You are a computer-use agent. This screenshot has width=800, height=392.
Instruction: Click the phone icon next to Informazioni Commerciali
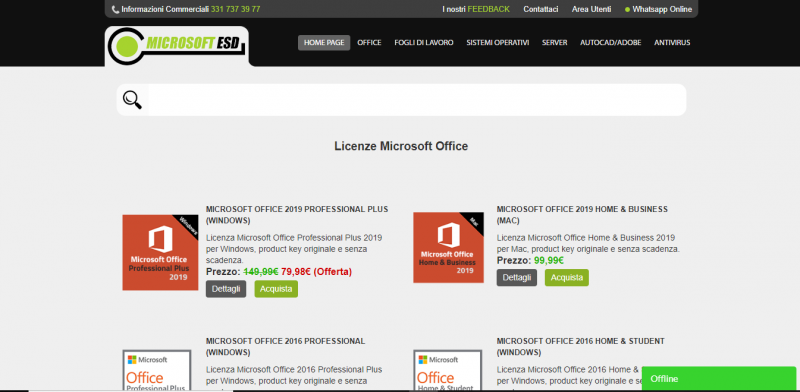click(115, 9)
